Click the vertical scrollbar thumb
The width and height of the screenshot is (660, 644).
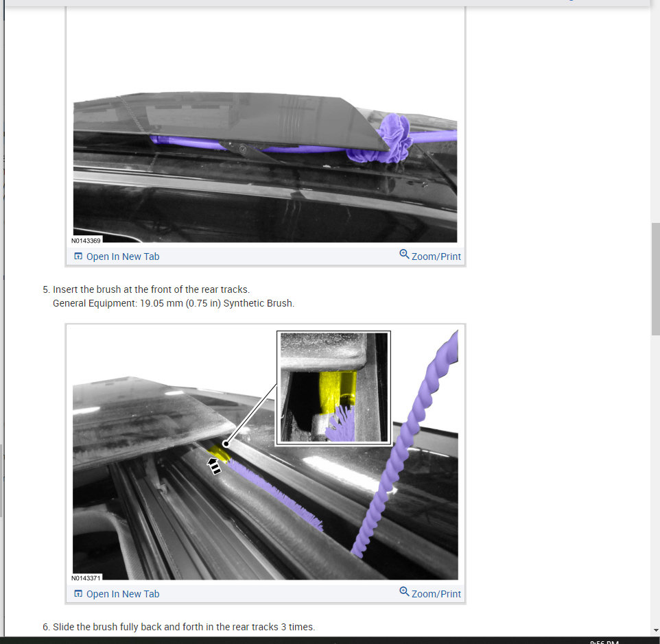(x=655, y=279)
